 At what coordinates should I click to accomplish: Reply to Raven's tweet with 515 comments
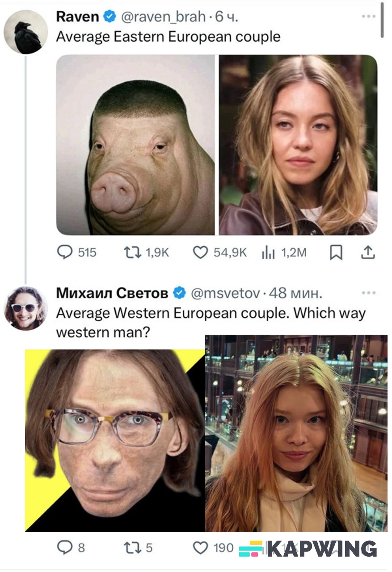click(x=65, y=253)
